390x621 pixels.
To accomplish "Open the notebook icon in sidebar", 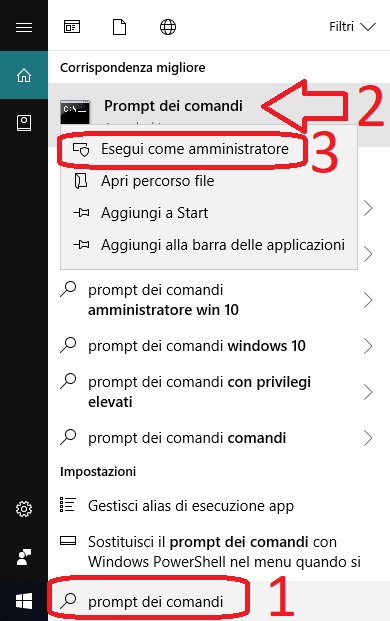I will 24,123.
